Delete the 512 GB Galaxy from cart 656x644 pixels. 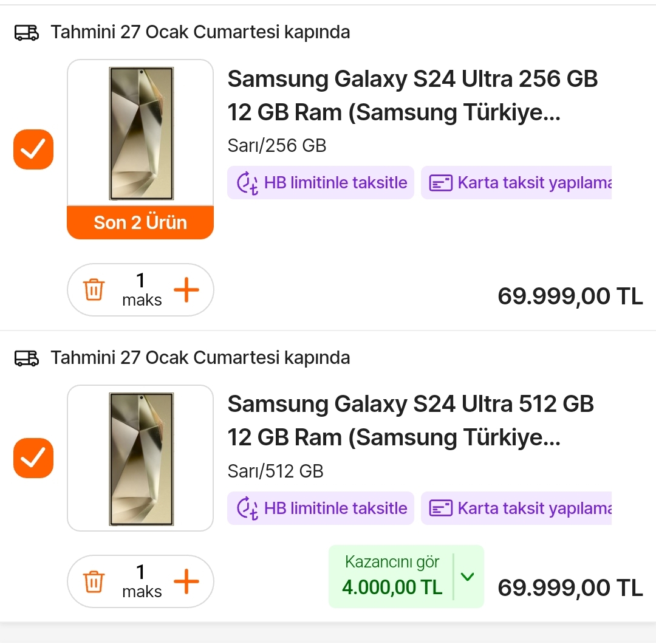[94, 581]
